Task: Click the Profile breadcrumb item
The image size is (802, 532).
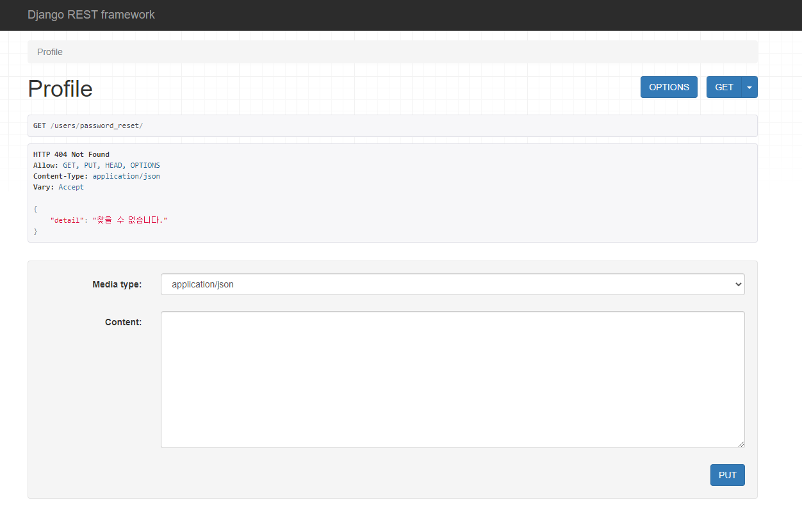Action: [50, 52]
